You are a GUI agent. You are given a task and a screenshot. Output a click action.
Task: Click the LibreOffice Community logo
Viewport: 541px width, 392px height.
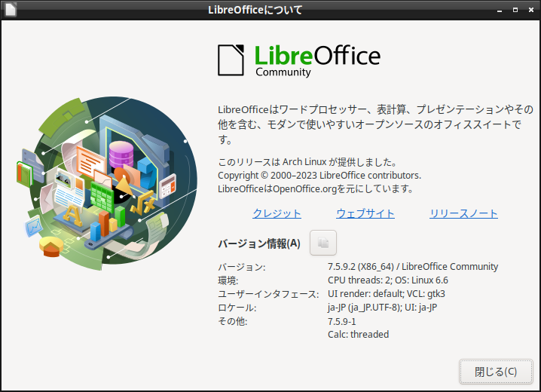pyautogui.click(x=299, y=60)
